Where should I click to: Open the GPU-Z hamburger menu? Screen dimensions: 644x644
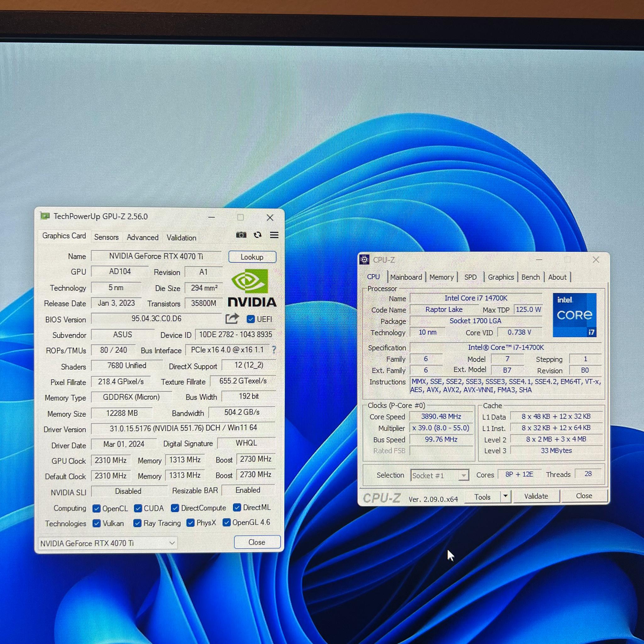(274, 235)
